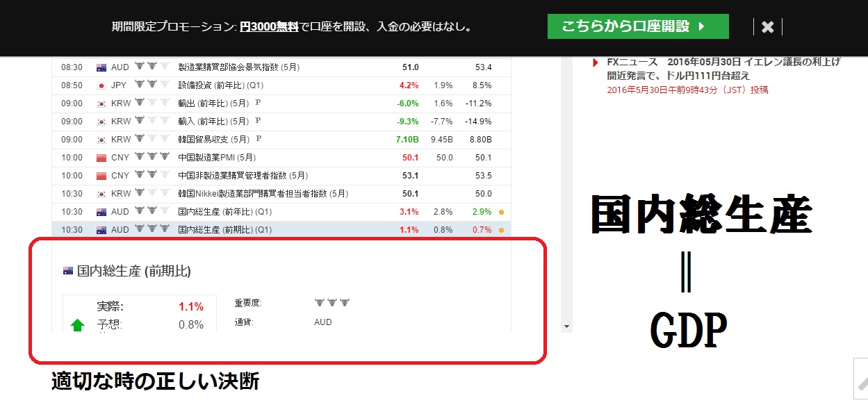
Task: Click the green こちらから口座開設 button
Action: coord(637,27)
